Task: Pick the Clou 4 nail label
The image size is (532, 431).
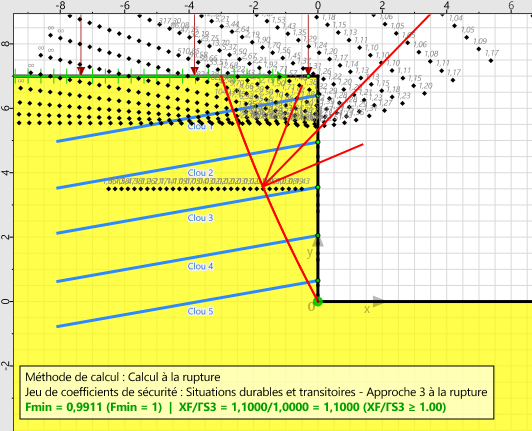Action: point(200,266)
